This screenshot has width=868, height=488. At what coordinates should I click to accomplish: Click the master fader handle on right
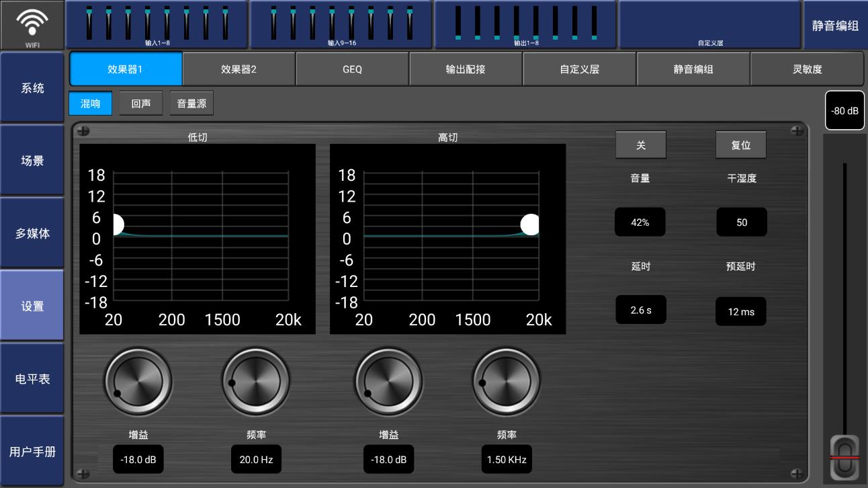click(x=844, y=458)
